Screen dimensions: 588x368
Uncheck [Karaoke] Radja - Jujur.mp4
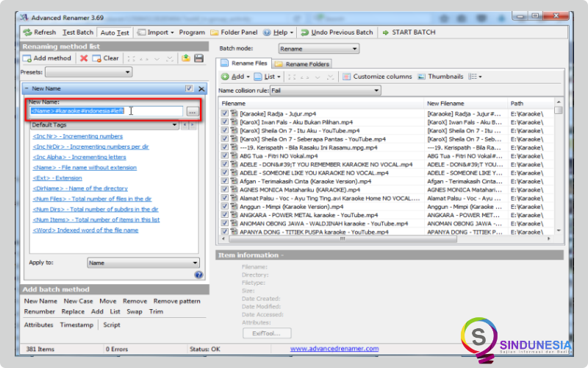pos(224,113)
